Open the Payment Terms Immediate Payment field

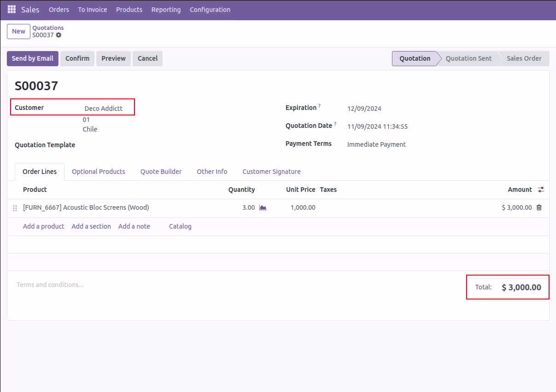click(376, 144)
